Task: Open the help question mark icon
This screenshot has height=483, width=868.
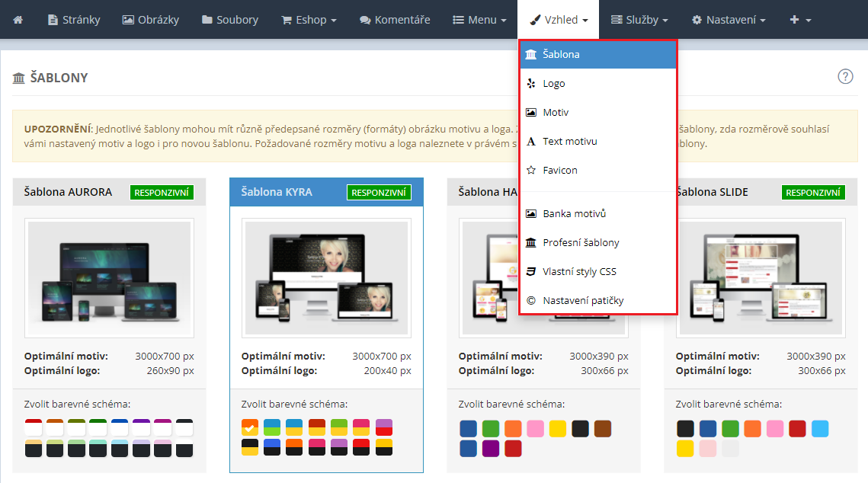Action: click(x=845, y=76)
